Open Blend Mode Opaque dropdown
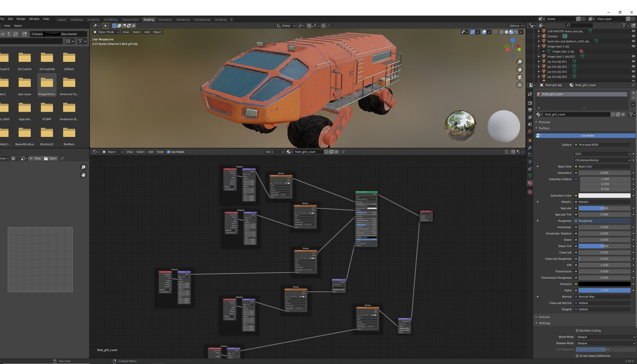This screenshot has height=364, width=637. (606, 337)
